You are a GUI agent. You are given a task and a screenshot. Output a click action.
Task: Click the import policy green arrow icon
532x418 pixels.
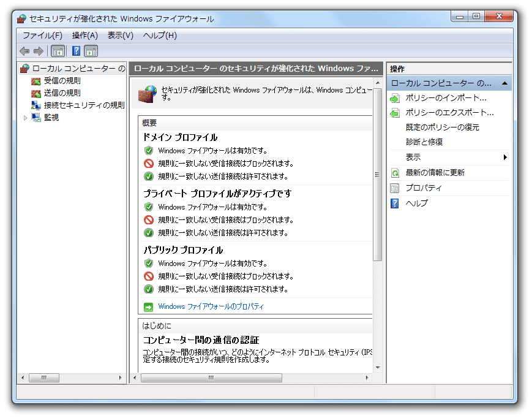point(395,99)
